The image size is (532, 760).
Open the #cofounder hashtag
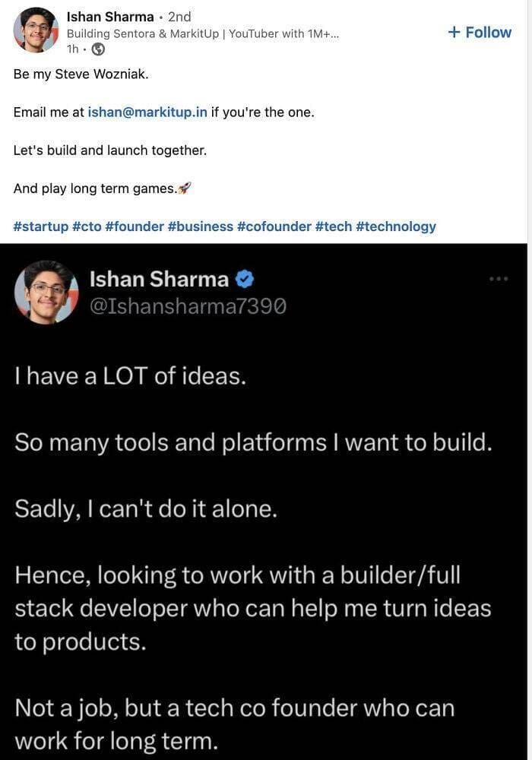click(x=274, y=226)
